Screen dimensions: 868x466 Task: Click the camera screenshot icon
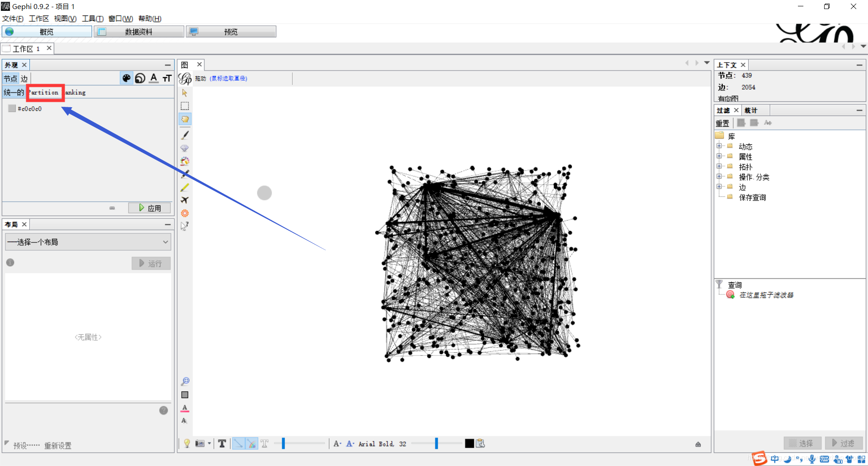click(x=200, y=443)
